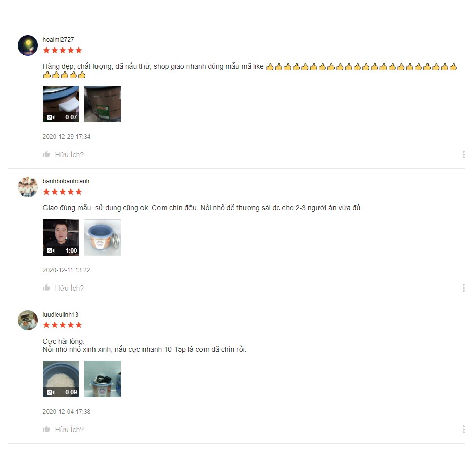476x476 pixels.
Task: Click thumbs-up icon on banhbobanhcanh's review
Action: [x=46, y=288]
